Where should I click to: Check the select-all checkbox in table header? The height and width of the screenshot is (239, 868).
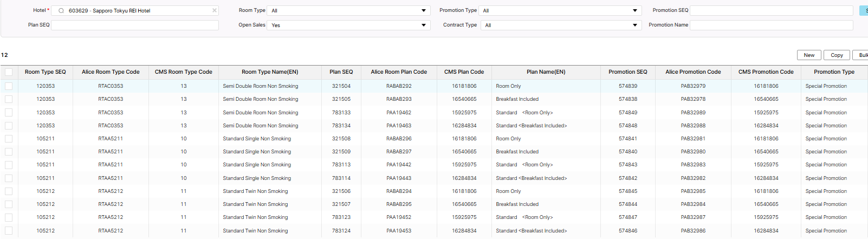pos(9,72)
